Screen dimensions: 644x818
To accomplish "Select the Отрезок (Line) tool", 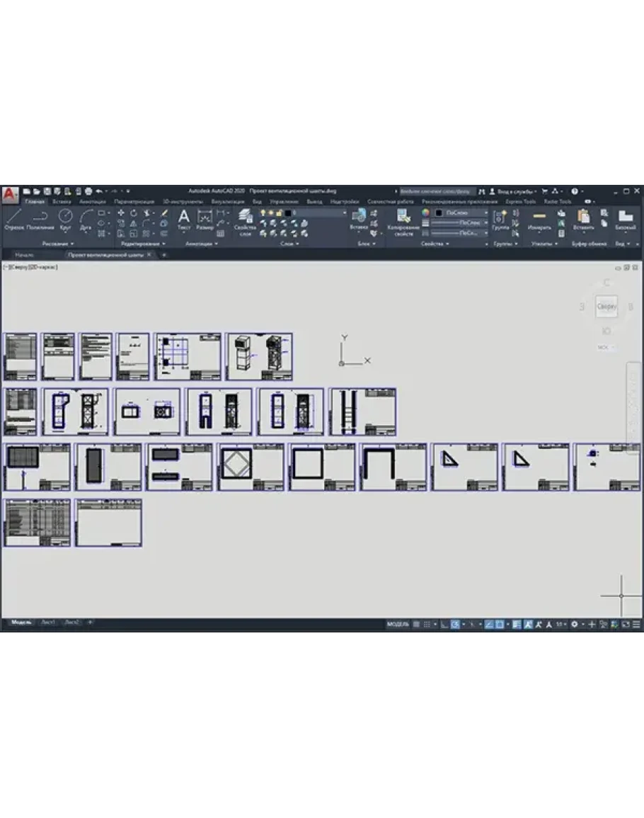I will click(x=13, y=218).
